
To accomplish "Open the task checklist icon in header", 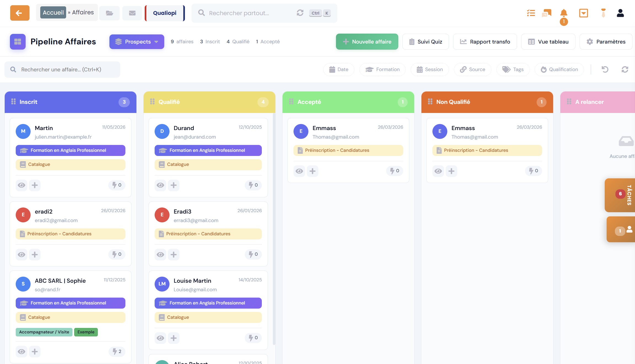I will (x=531, y=13).
